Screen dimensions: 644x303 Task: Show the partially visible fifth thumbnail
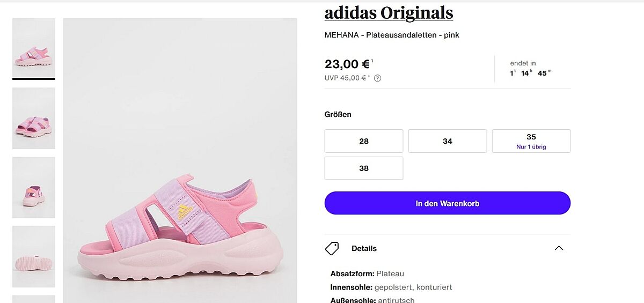[34, 299]
